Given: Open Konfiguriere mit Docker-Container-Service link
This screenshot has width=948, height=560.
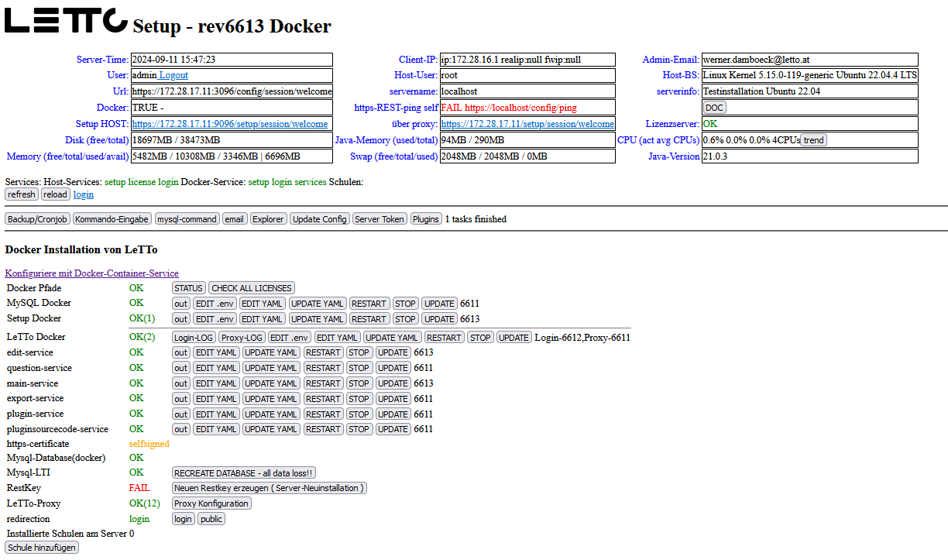Looking at the screenshot, I should point(91,273).
